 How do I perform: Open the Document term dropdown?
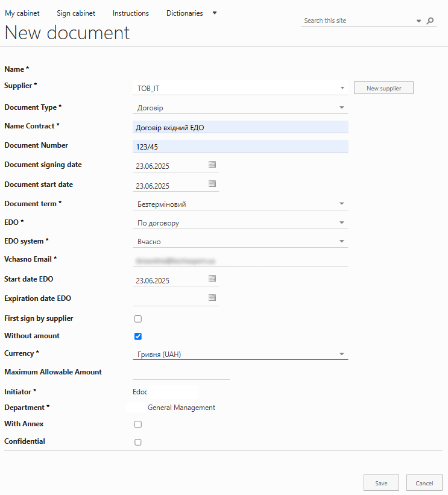coord(240,204)
